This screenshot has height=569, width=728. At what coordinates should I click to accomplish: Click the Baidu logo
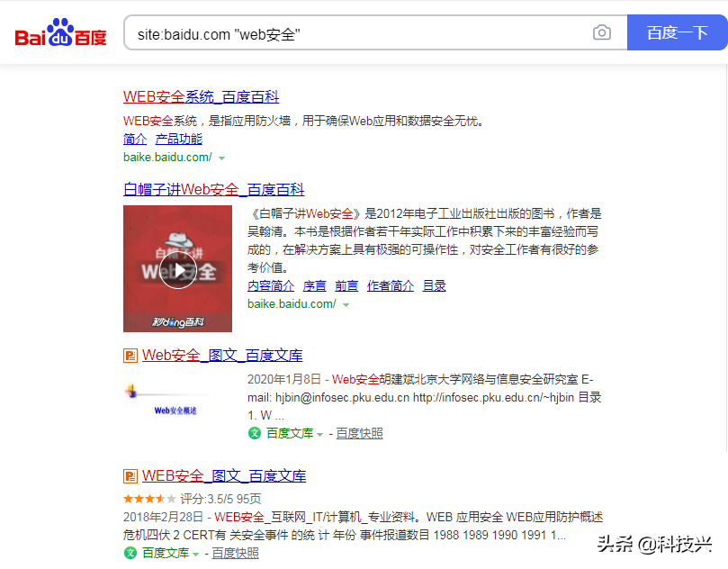pyautogui.click(x=61, y=32)
